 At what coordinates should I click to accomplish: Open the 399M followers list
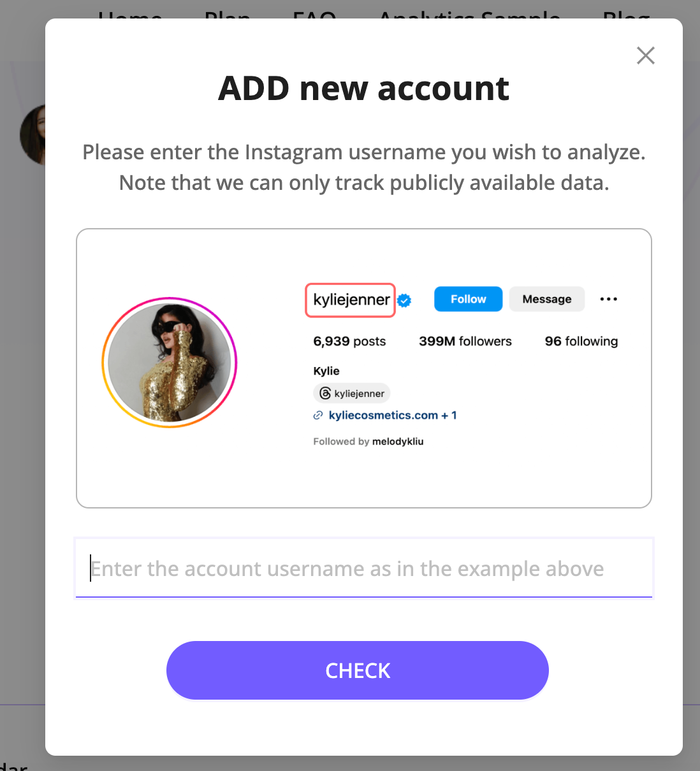click(465, 342)
